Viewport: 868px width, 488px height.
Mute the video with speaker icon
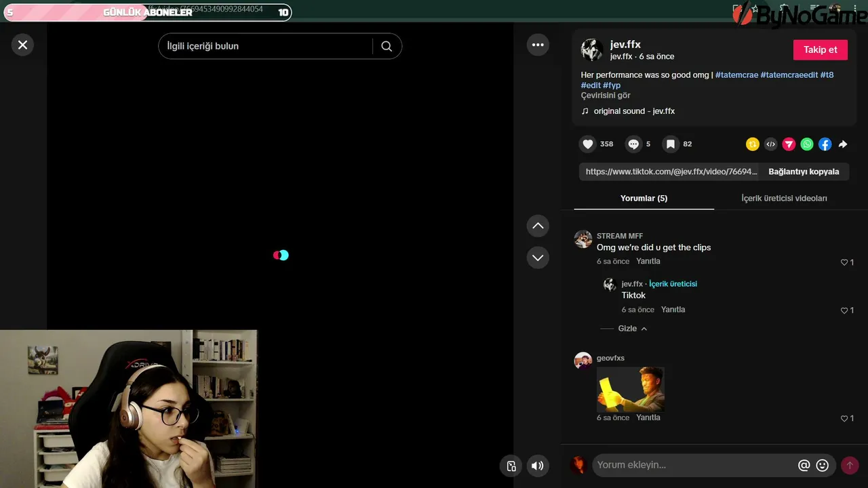tap(538, 466)
